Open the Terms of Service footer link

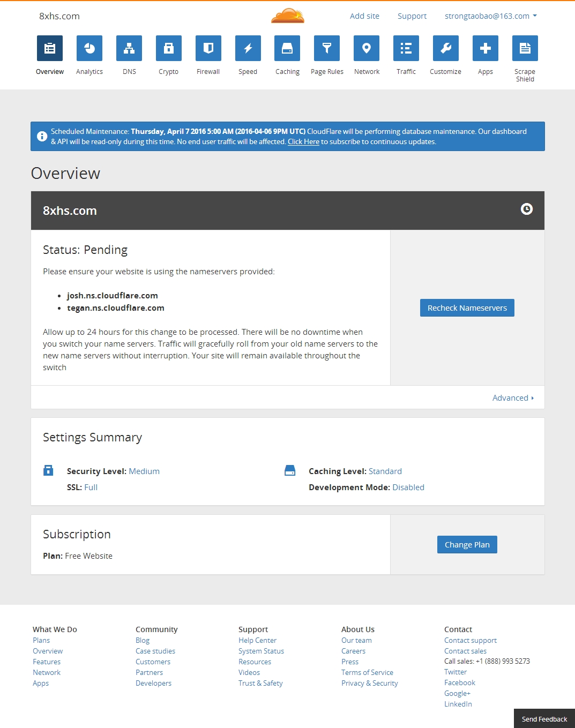[x=367, y=673]
